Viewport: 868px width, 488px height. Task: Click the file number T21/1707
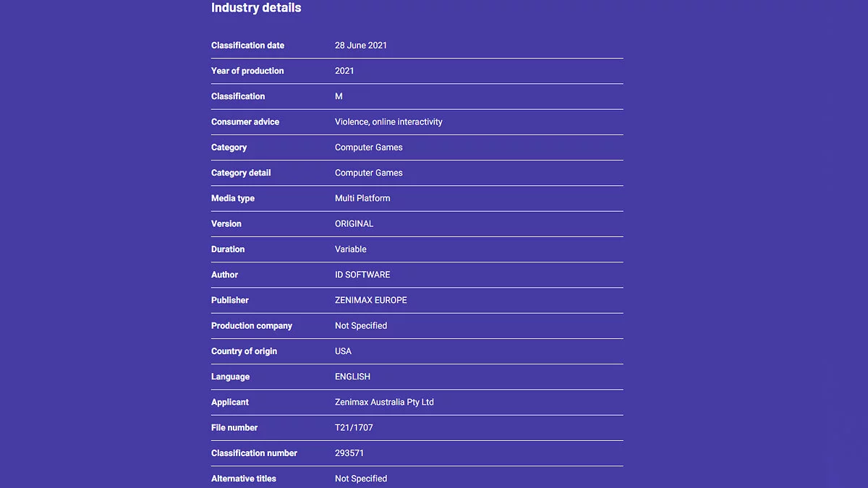pos(354,428)
